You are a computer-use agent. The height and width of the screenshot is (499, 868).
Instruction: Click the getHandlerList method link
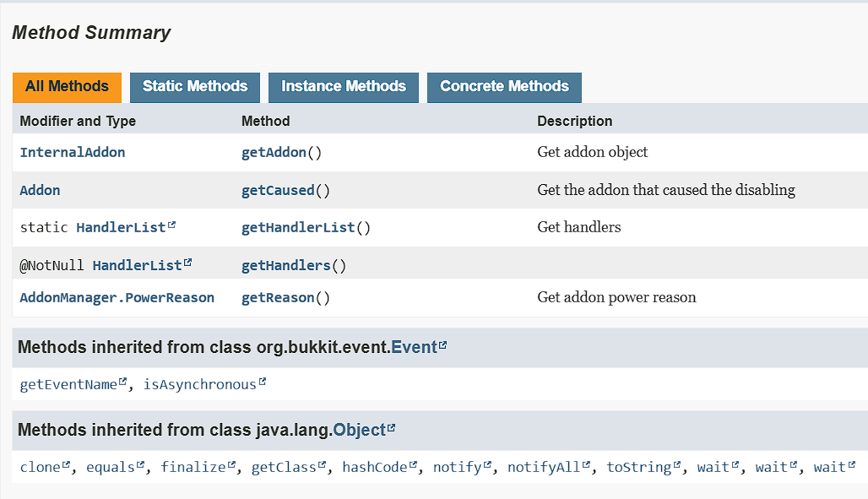(298, 228)
